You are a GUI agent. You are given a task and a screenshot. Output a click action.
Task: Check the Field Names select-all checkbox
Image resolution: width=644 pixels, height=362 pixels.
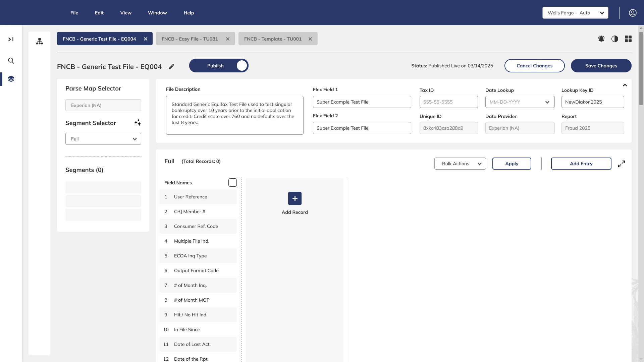coord(232,182)
